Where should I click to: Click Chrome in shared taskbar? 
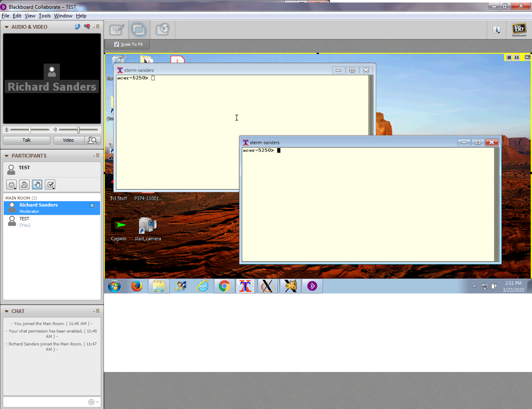click(224, 286)
